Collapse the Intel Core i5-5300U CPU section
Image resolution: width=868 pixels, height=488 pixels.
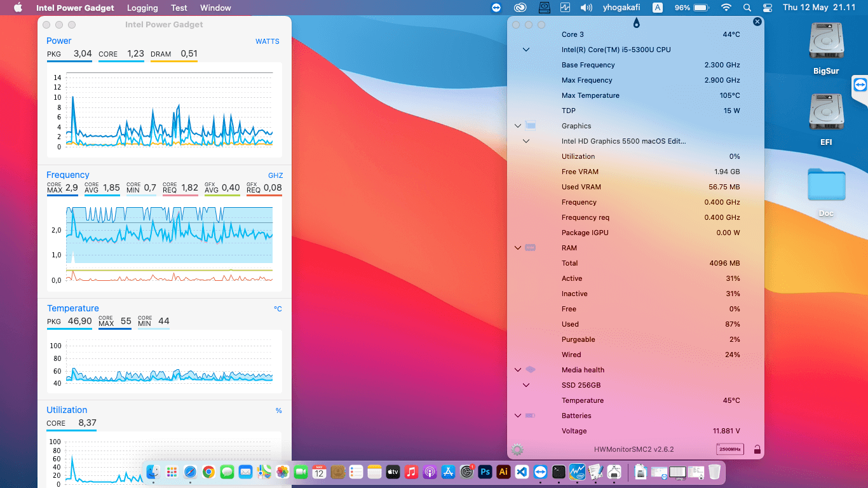526,50
